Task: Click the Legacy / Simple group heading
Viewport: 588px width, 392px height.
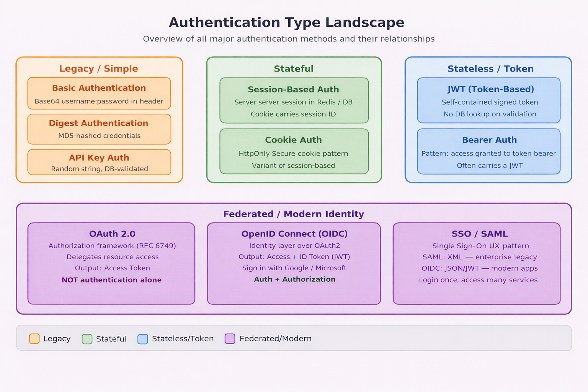Action: click(99, 69)
